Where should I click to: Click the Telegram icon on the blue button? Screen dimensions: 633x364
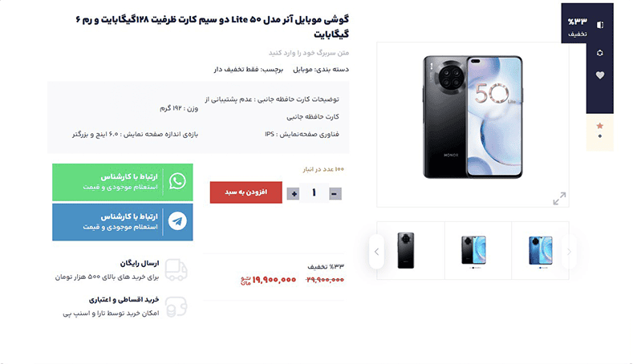pyautogui.click(x=177, y=221)
